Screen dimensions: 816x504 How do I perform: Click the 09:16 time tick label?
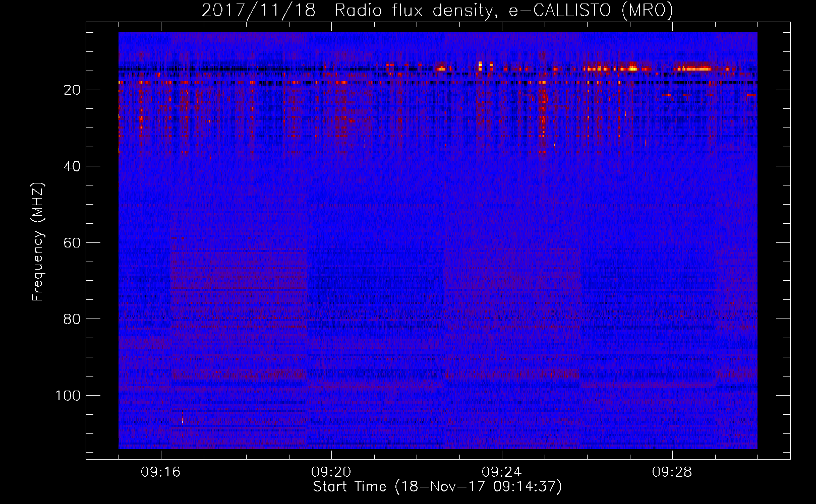coord(161,472)
